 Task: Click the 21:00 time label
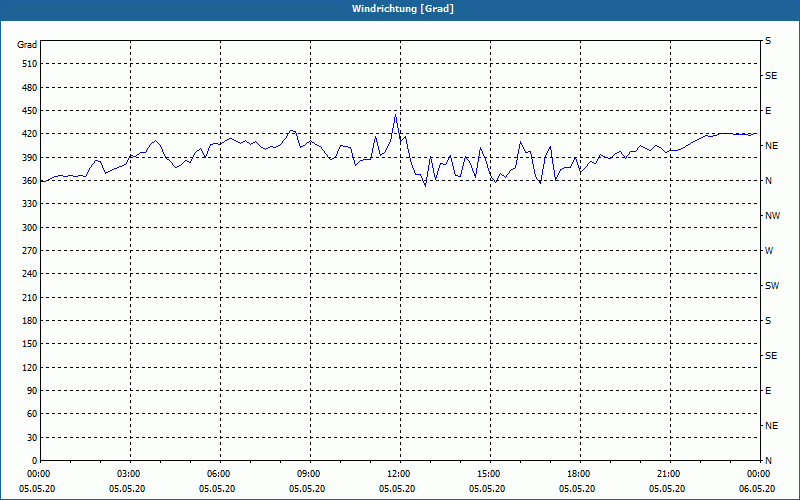click(x=670, y=474)
